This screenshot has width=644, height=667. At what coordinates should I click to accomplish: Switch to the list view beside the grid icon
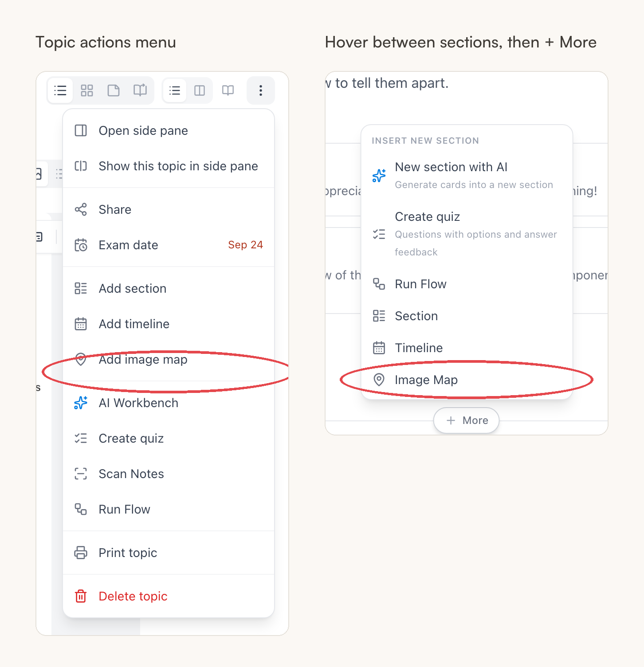[x=60, y=90]
